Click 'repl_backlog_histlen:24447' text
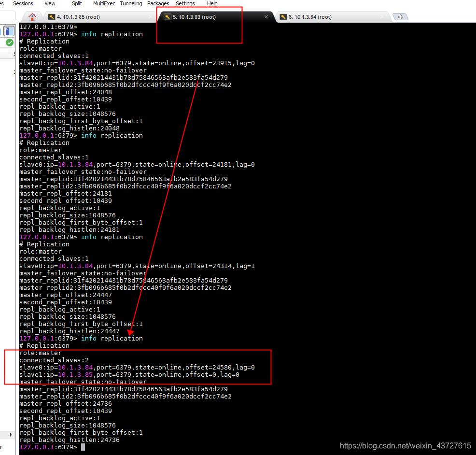Screen dimensions: 476x455 70,331
